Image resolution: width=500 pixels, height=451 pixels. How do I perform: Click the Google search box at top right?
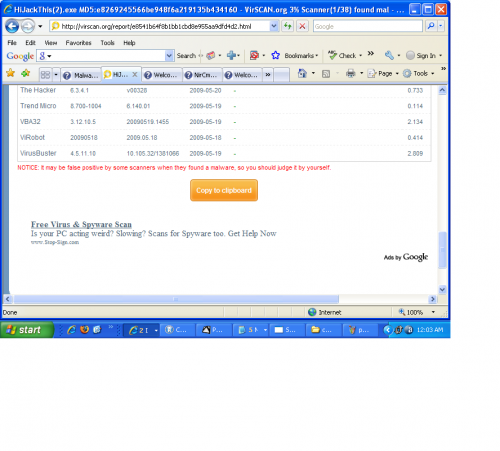point(368,26)
